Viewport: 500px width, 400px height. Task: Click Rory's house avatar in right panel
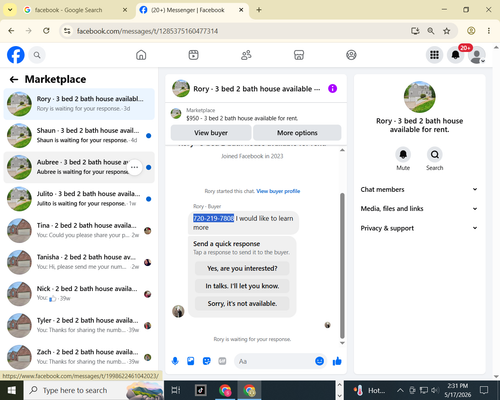[419, 97]
